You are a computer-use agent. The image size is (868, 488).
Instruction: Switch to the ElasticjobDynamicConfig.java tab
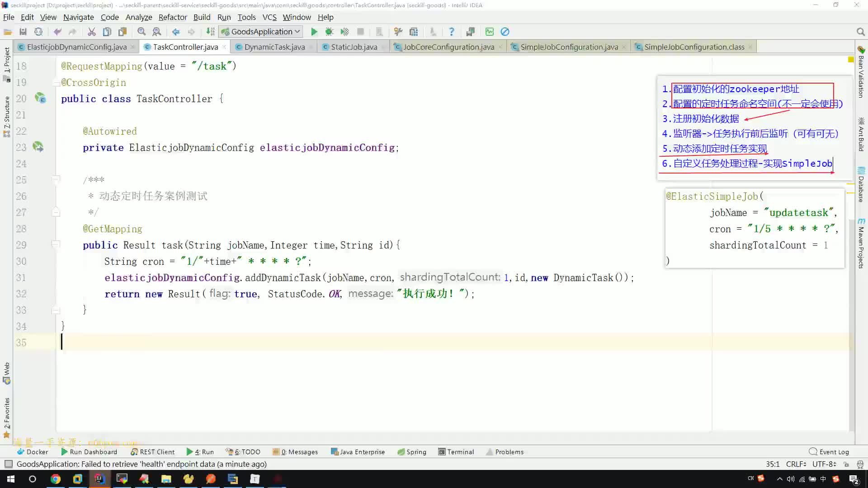click(77, 47)
